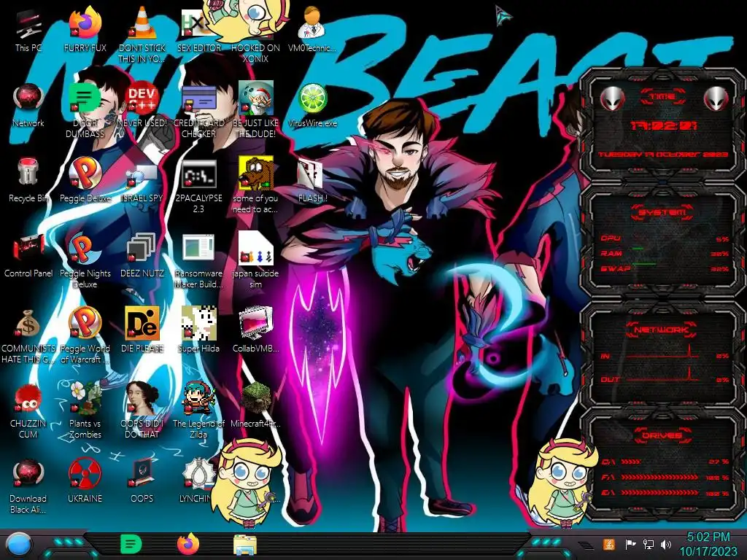
Task: Click the E:\ drive entry in DRIVES widget
Action: pos(665,493)
